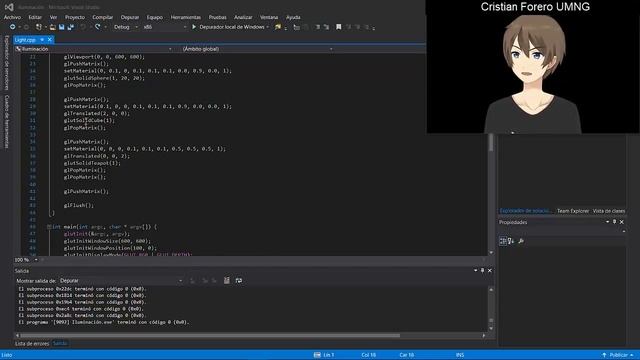Click the property pages wrench icon
The width and height of the screenshot is (640, 360).
[521, 241]
